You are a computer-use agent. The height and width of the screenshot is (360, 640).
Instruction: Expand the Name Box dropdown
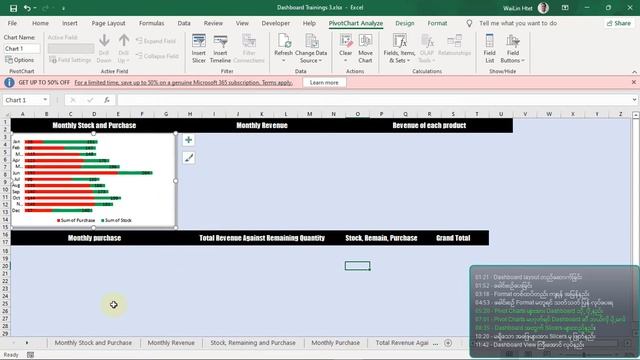click(45, 100)
